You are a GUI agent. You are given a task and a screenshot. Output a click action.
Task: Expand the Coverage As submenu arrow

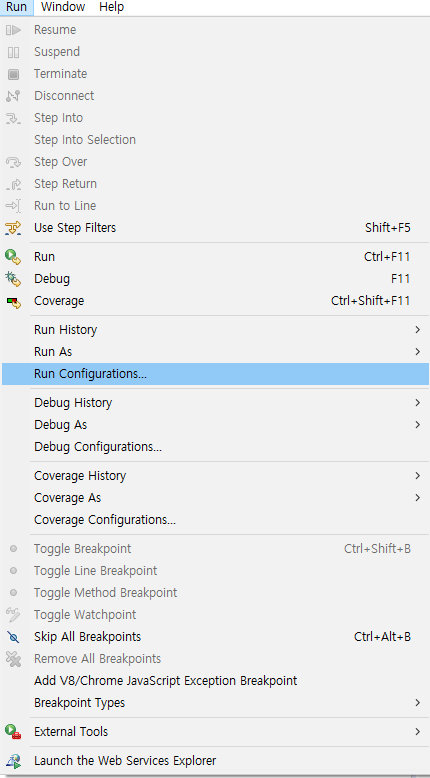(x=418, y=498)
